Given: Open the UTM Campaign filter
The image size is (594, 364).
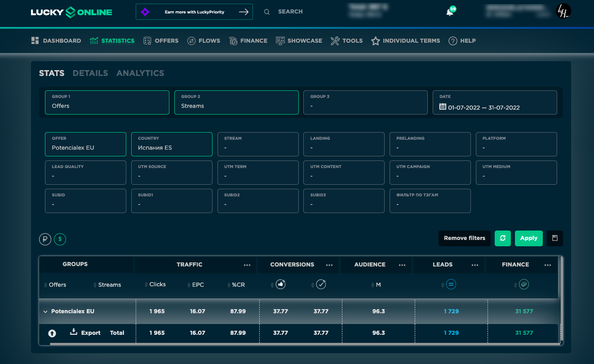Looking at the screenshot, I should (430, 173).
